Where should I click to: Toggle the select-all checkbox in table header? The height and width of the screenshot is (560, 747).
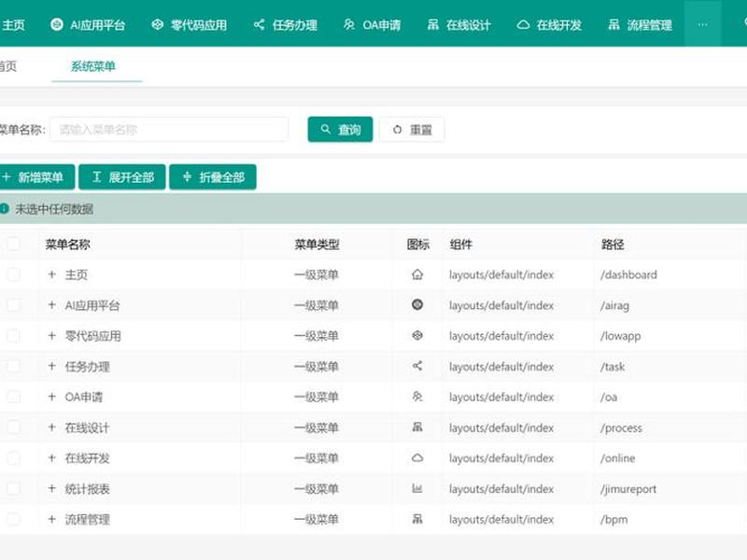pos(13,244)
